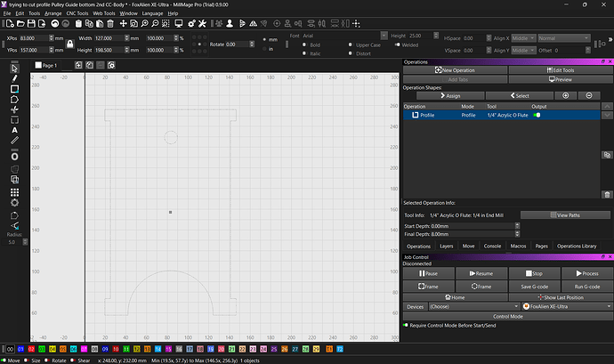Image resolution: width=614 pixels, height=364 pixels.
Task: Click the New Operation button
Action: click(455, 70)
